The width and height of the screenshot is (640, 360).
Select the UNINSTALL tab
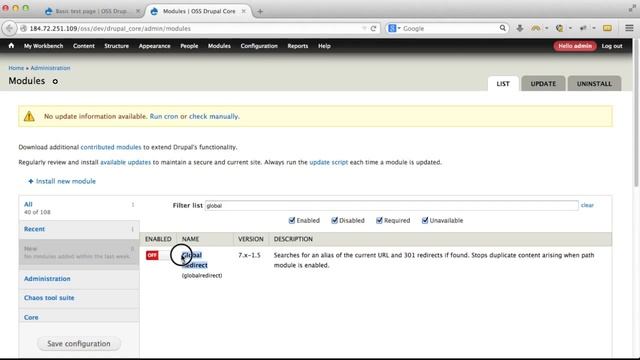coord(594,84)
